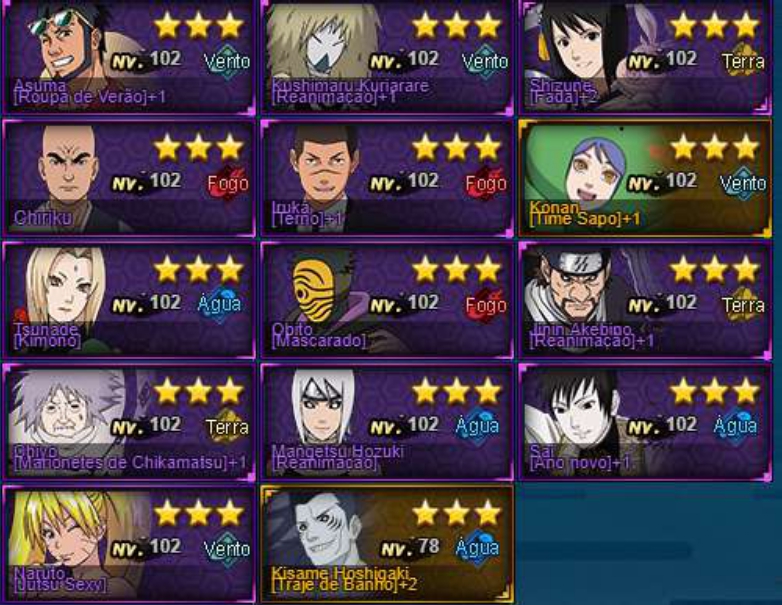Click the Água element icon on Sai's card

(x=735, y=426)
